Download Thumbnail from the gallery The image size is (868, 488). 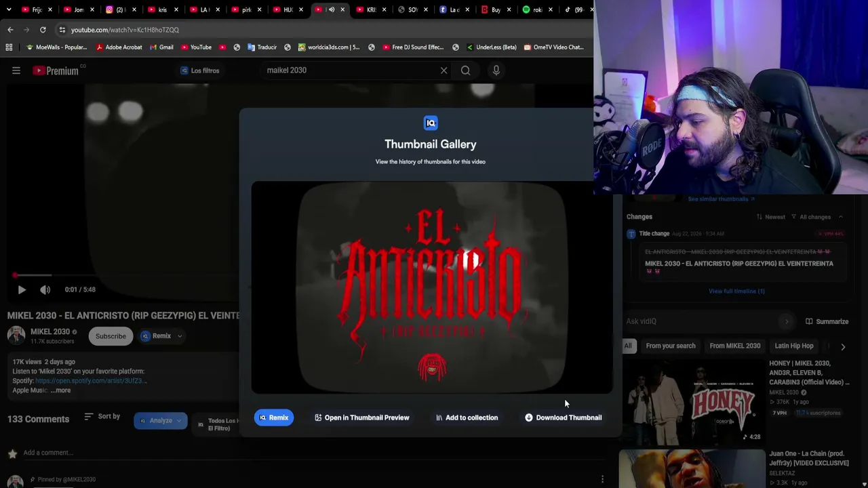(564, 418)
